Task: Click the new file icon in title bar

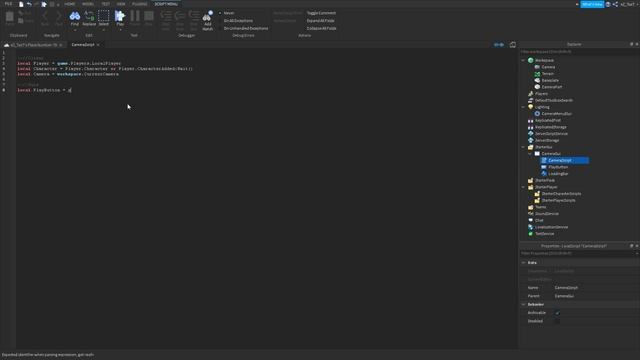Action: pos(21,4)
